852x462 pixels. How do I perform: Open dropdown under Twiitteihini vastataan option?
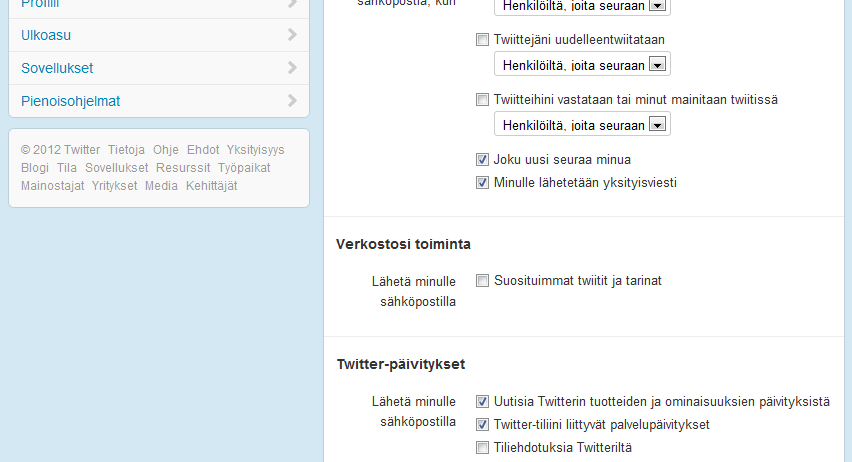pyautogui.click(x=582, y=124)
